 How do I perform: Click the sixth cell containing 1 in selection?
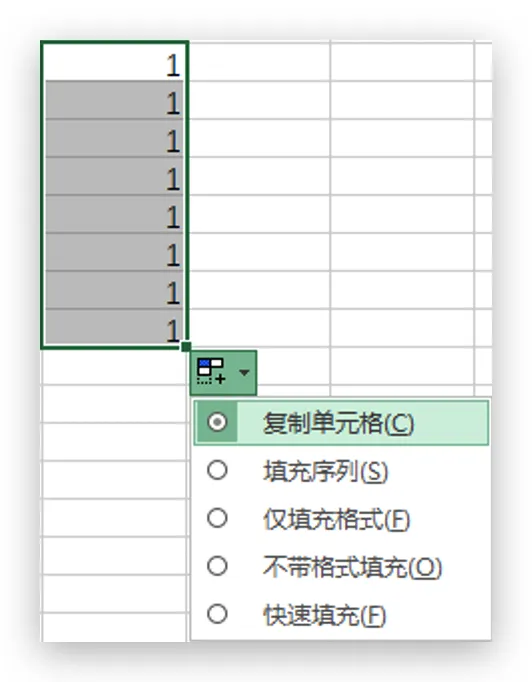click(114, 252)
